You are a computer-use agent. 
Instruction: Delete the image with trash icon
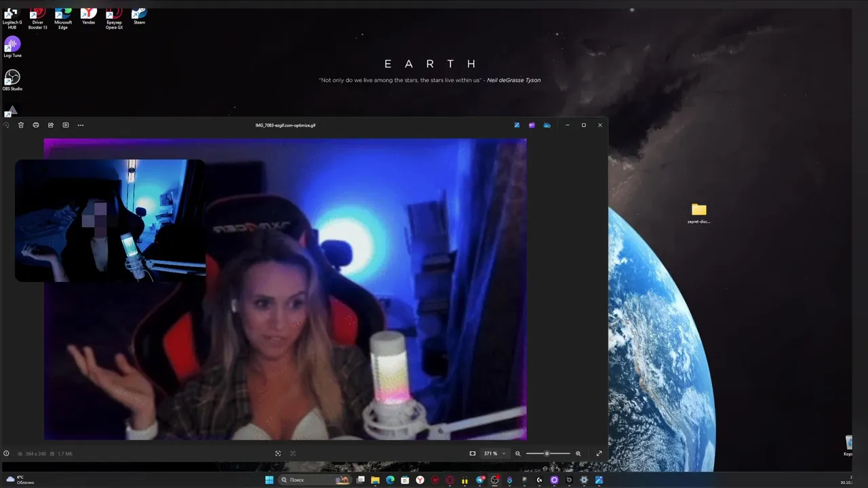[21, 125]
